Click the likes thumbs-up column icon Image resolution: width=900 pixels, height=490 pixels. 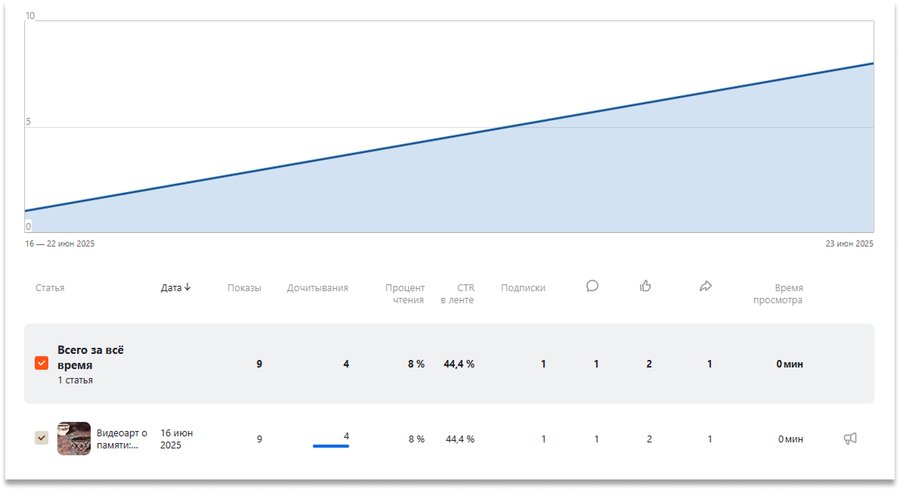645,286
